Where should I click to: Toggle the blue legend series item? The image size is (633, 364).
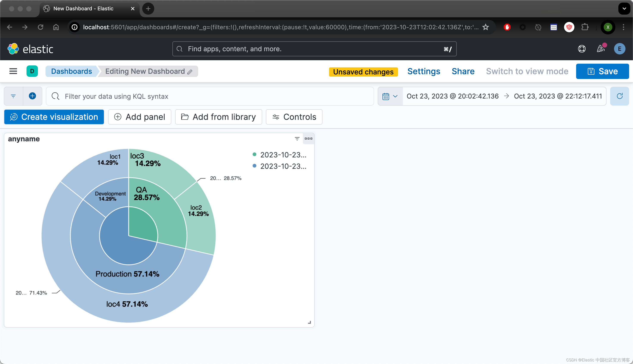(x=283, y=166)
